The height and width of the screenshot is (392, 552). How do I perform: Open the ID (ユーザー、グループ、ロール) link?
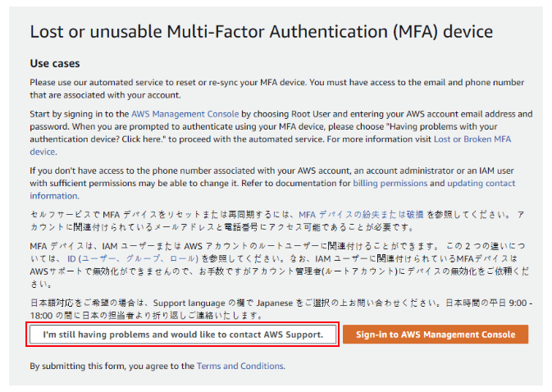(133, 259)
